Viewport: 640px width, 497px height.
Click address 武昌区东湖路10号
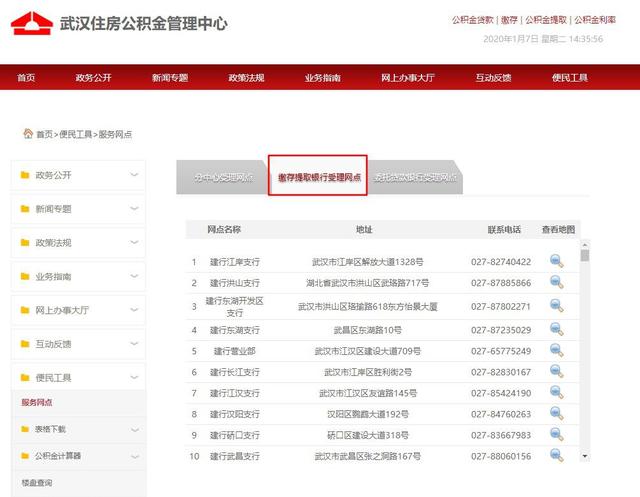coord(367,330)
